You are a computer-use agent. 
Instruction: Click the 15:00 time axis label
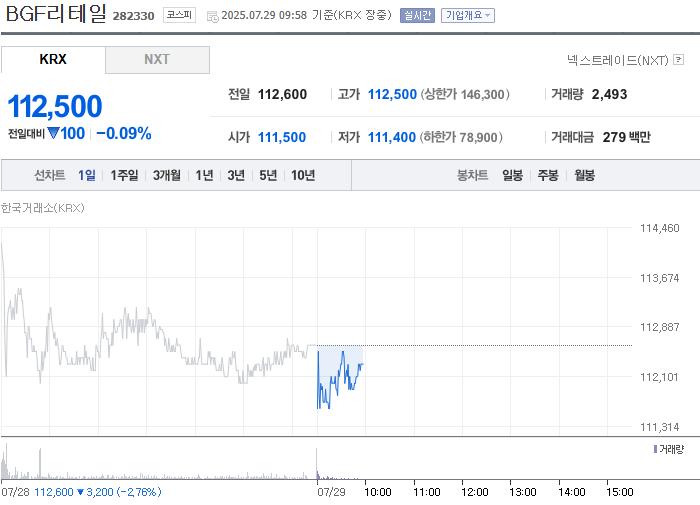point(620,492)
